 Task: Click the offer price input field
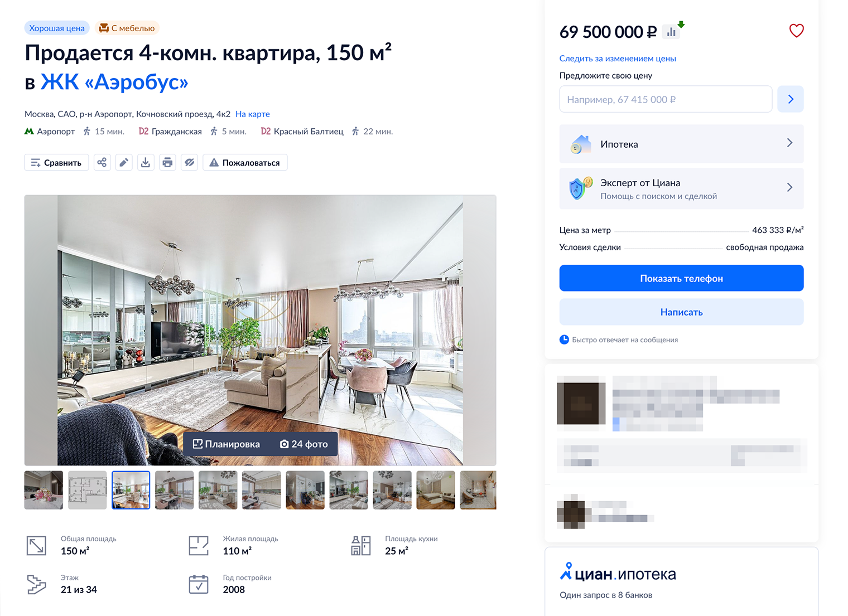coord(666,99)
